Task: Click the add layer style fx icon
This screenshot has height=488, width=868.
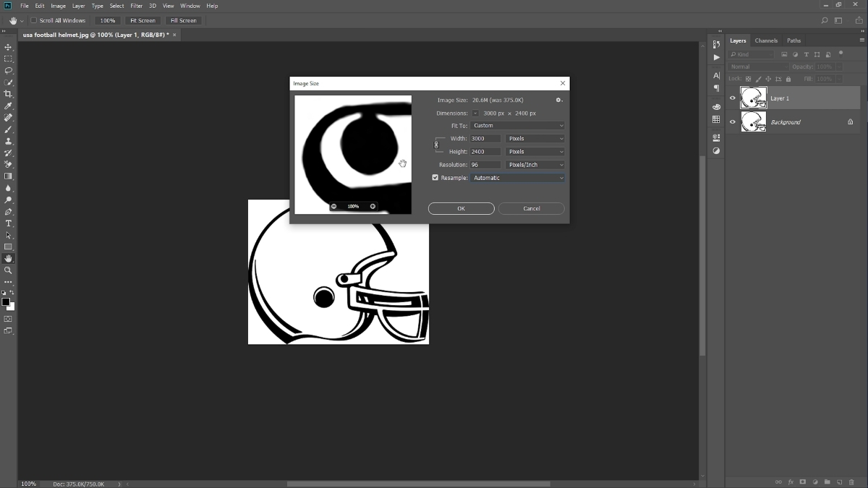Action: click(x=791, y=481)
